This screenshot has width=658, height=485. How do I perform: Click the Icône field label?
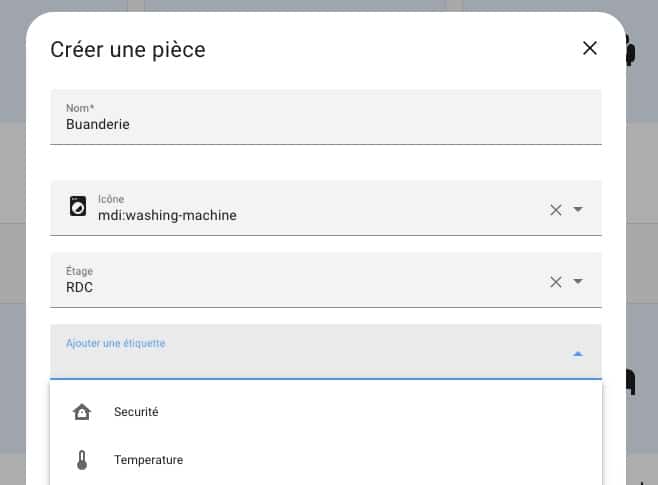pyautogui.click(x=111, y=199)
